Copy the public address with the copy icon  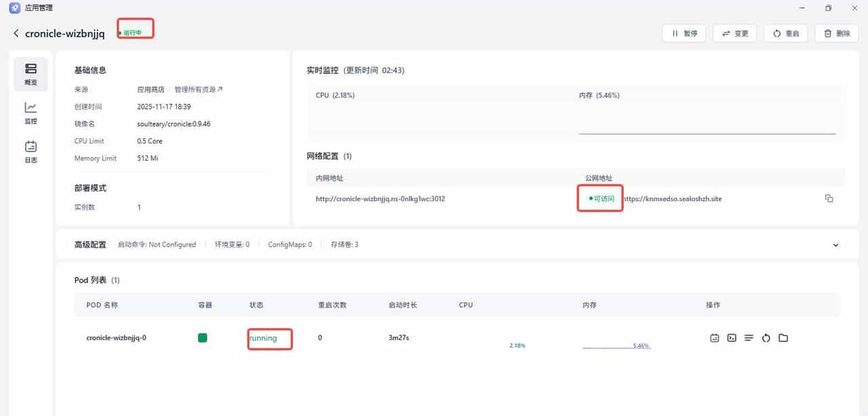tap(829, 198)
